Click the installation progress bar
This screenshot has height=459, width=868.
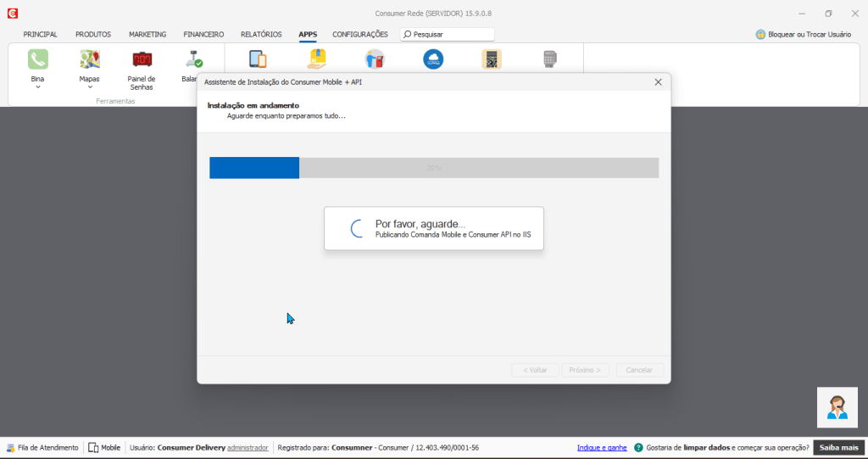tap(434, 168)
